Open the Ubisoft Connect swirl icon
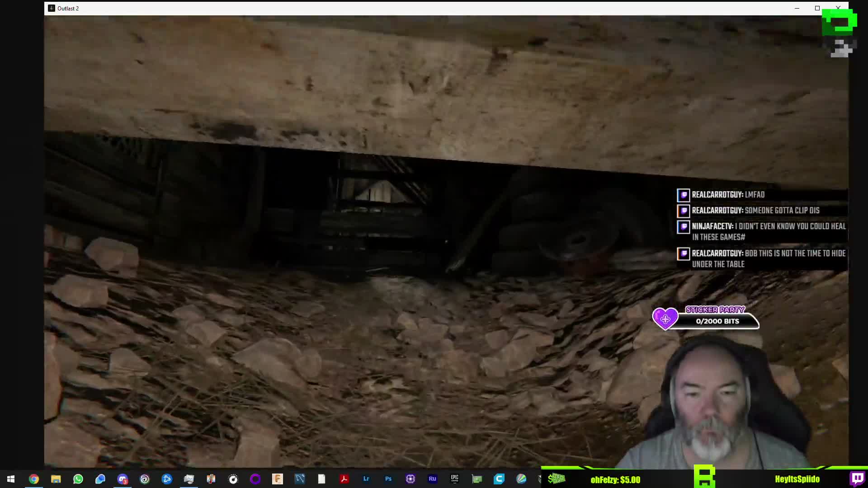Screen dimensions: 868x488 [x=145, y=479]
